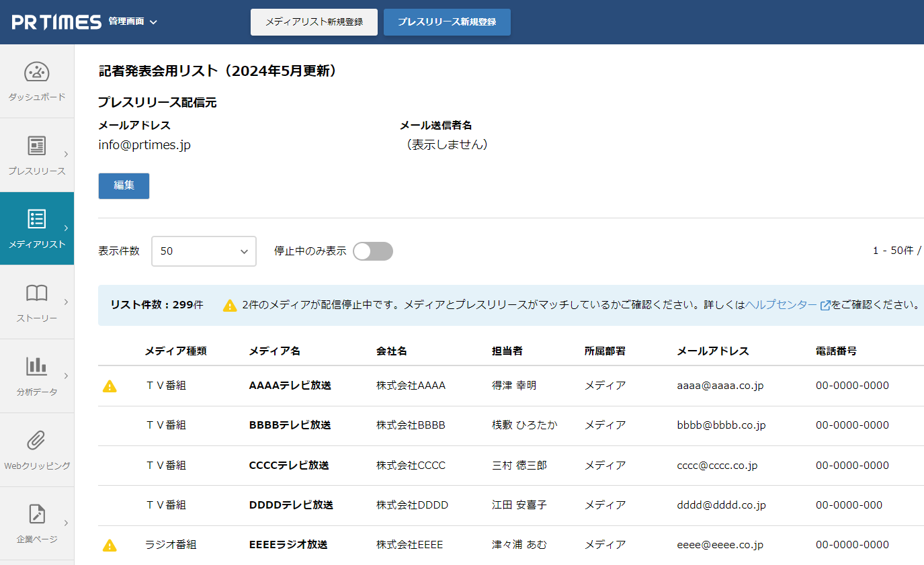
Task: Click the メディア種類 column header
Action: (x=175, y=351)
